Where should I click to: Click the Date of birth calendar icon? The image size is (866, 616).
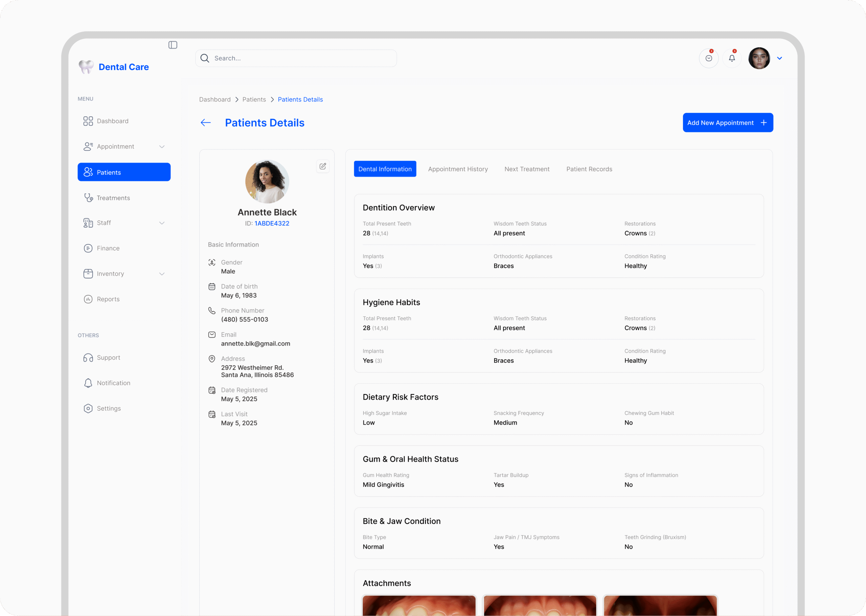[212, 287]
